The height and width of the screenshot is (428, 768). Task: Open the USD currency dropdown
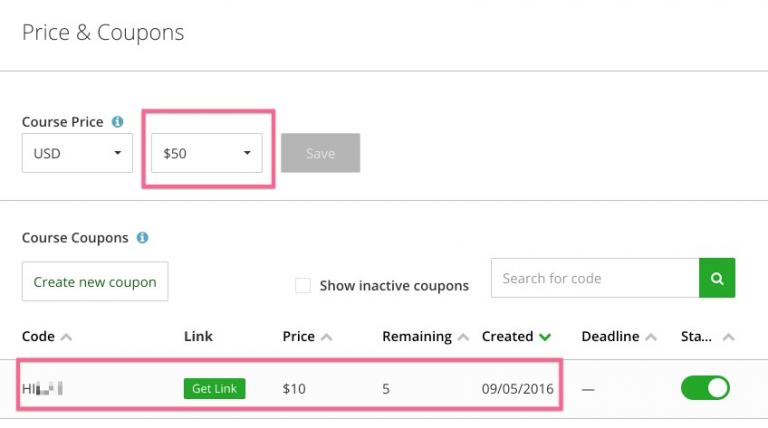(x=77, y=153)
